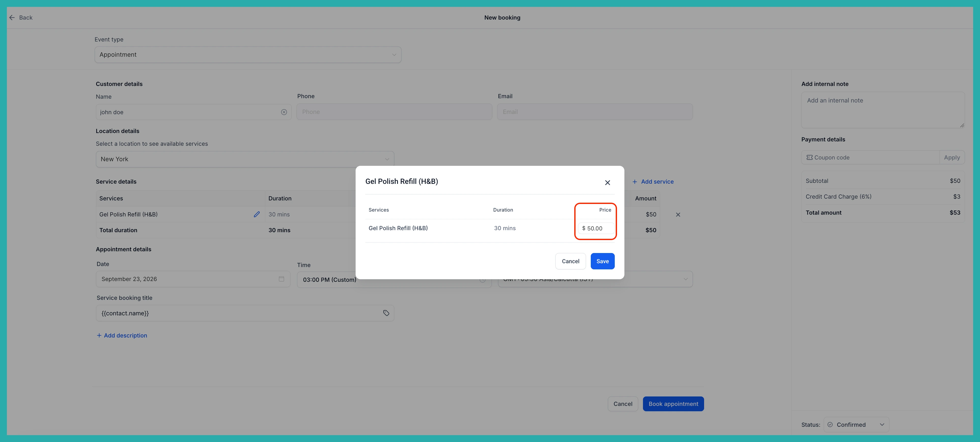Click the Total duration row label
Viewport: 980px width, 442px height.
118,230
